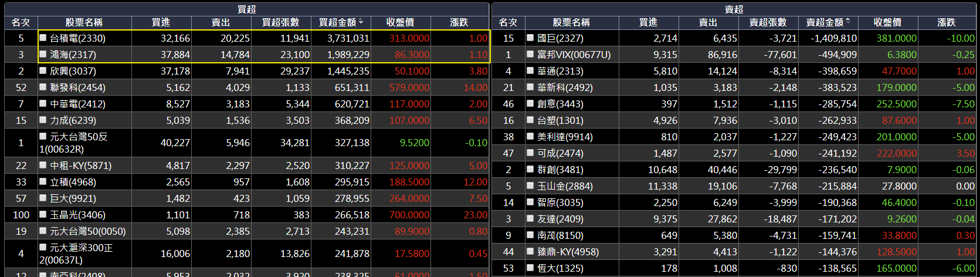Click the descending sort arrow on 買超金額
Viewport: 980px width, 277px height.
point(361,22)
